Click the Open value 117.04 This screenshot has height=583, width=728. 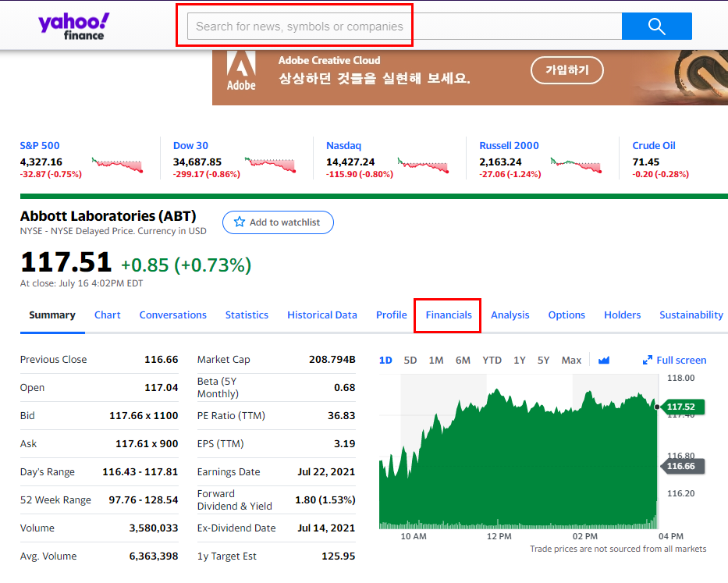(x=161, y=387)
